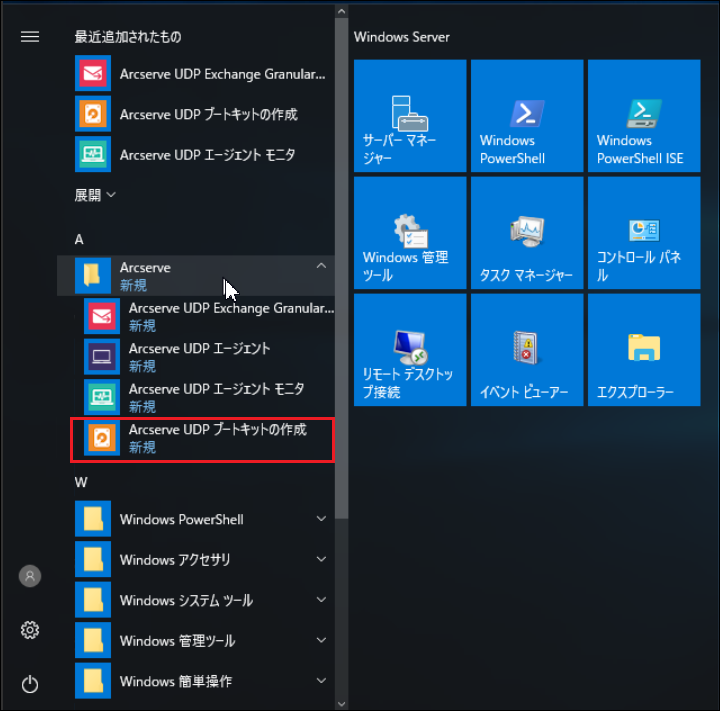Image resolution: width=720 pixels, height=711 pixels.
Task: Click scroll up arrow of app list
Action: (x=341, y=11)
